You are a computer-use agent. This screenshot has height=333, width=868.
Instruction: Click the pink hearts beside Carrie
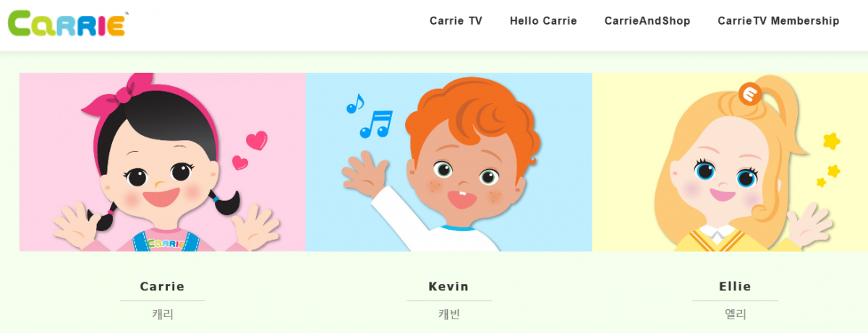pos(250,150)
